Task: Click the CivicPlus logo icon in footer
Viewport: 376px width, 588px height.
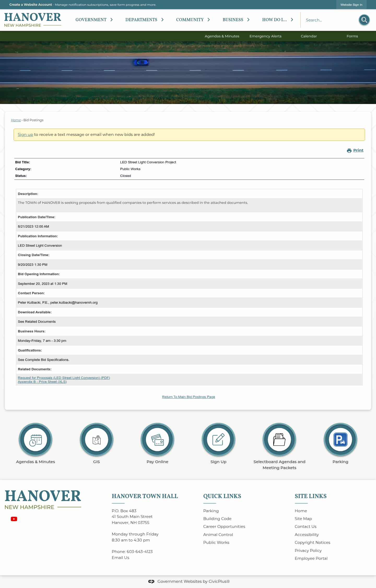Action: [x=151, y=581]
